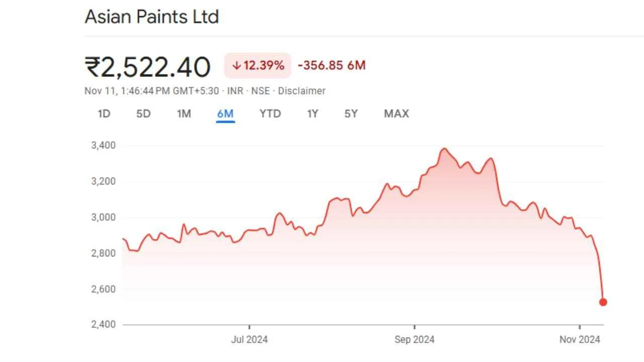Click the Sep 2024 axis label
644x362 pixels.
(415, 339)
